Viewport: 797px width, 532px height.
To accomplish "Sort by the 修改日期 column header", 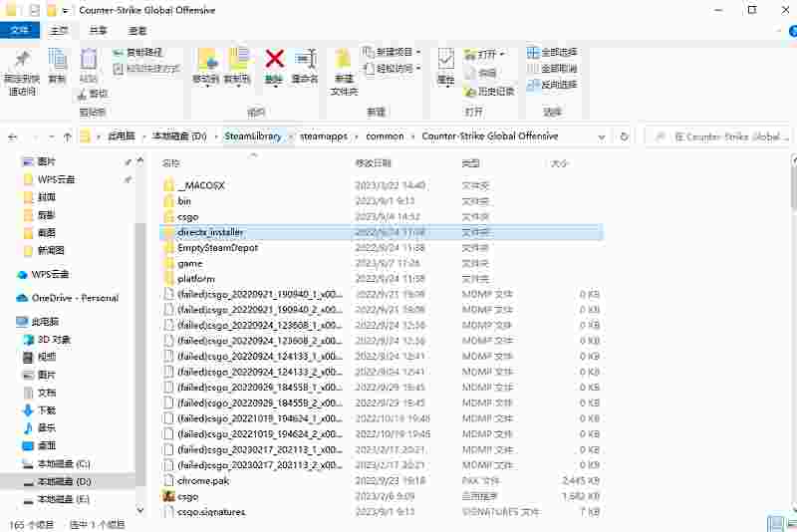I will coord(373,163).
